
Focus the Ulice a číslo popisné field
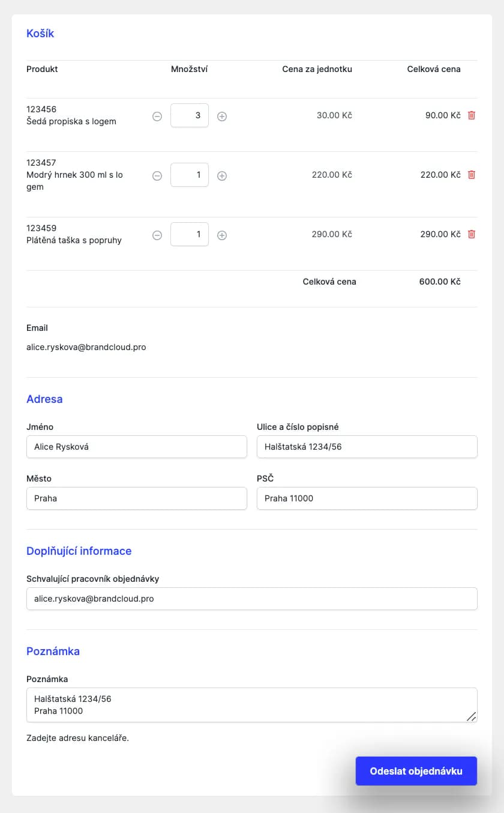click(x=367, y=447)
